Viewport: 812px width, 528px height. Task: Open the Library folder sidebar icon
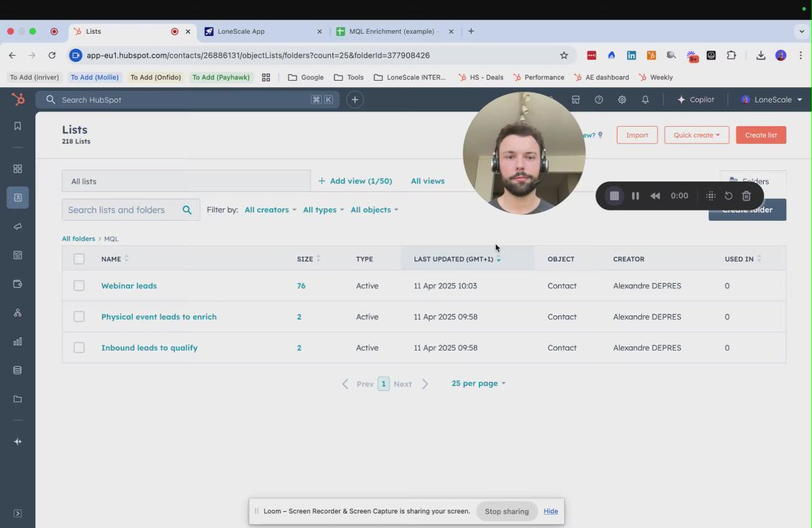pyautogui.click(x=18, y=399)
